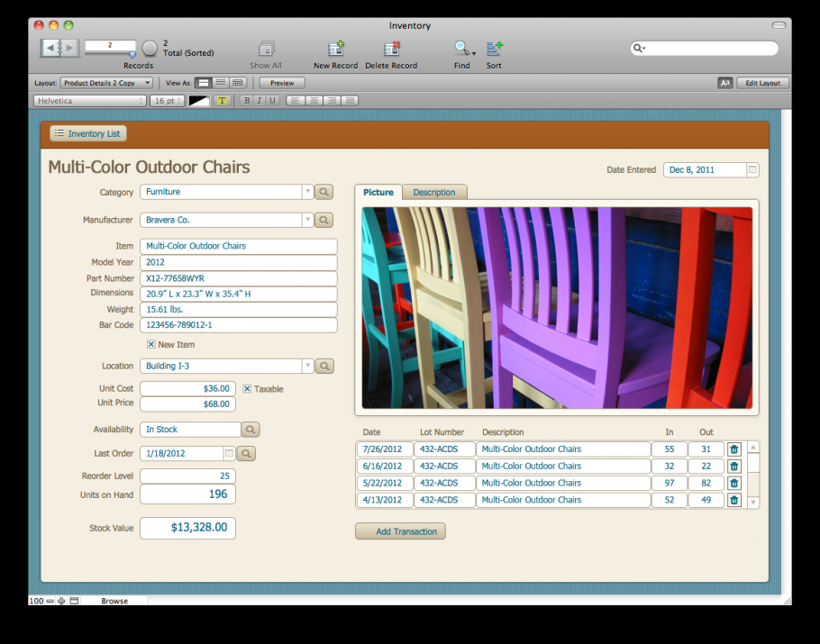
Task: Delete the 6/16/2012 transaction
Action: click(734, 467)
